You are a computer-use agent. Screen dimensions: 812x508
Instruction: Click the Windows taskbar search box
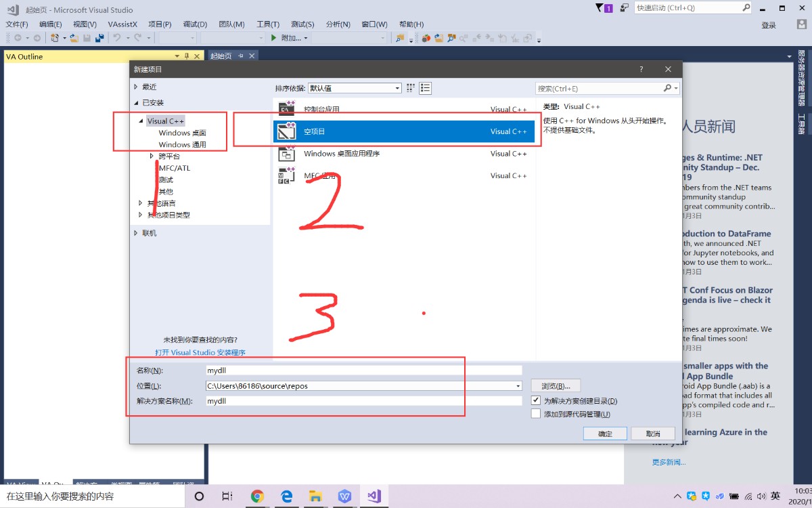pos(92,496)
